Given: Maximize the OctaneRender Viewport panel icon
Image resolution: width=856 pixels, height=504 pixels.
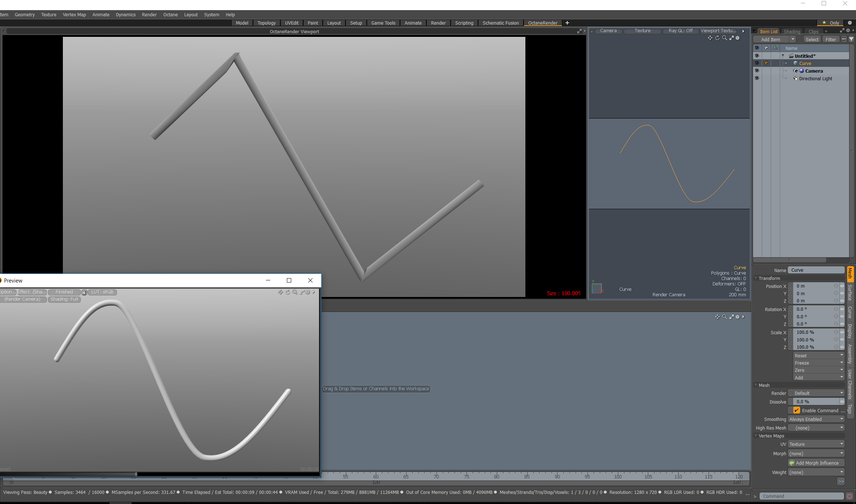Looking at the screenshot, I should (579, 31).
